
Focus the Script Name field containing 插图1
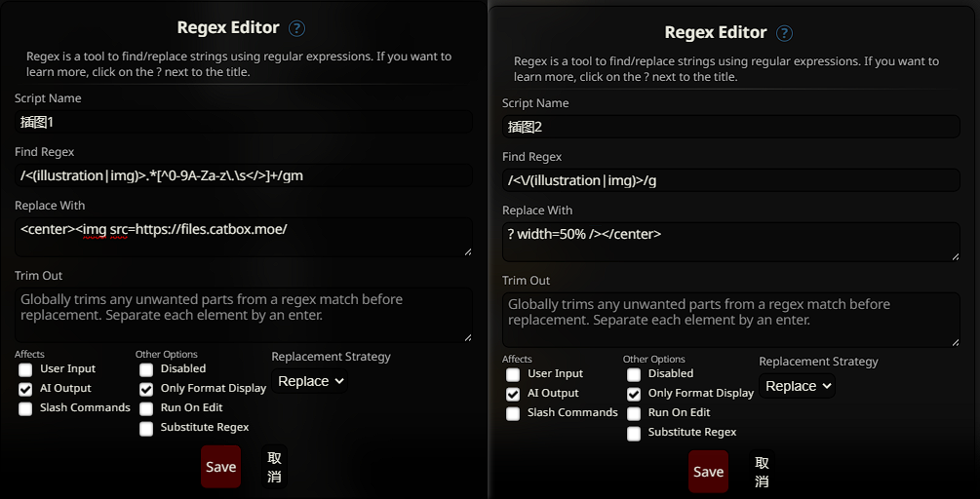pos(244,122)
